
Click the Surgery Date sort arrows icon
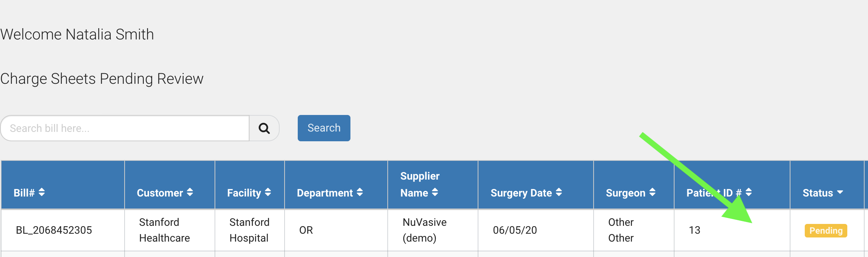(x=559, y=192)
